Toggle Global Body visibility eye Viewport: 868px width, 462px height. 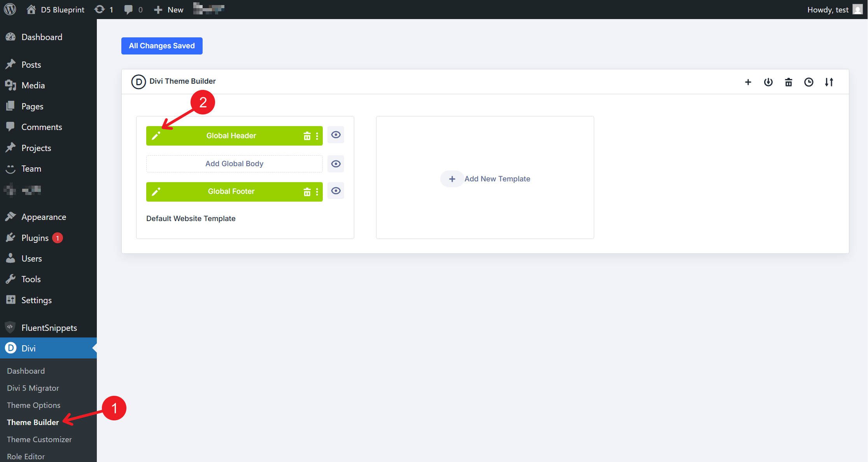coord(336,164)
